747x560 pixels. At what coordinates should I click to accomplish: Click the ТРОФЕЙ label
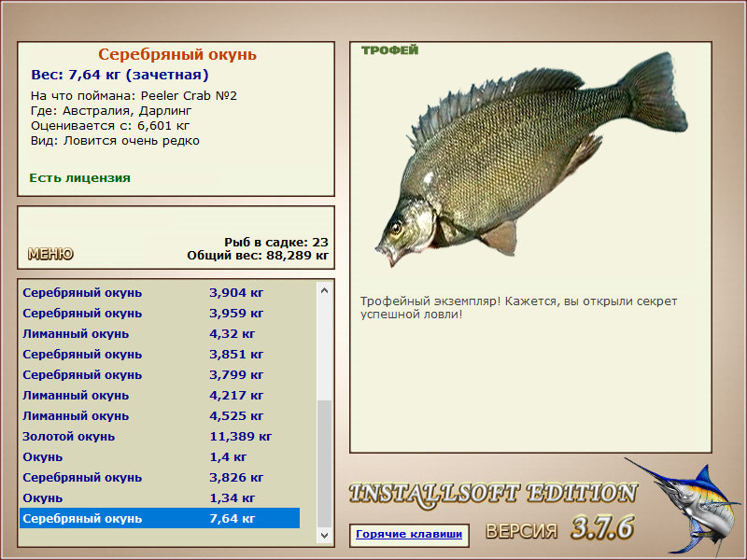coord(389,50)
